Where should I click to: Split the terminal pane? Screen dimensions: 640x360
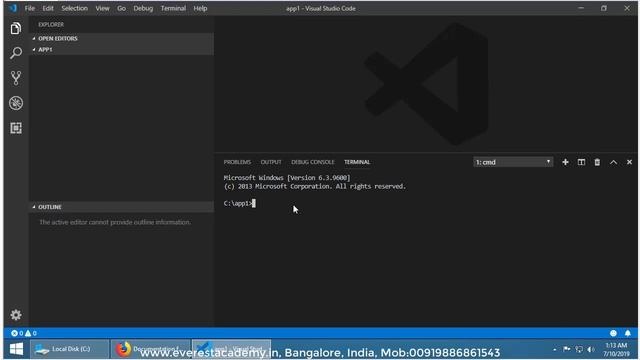(x=581, y=162)
